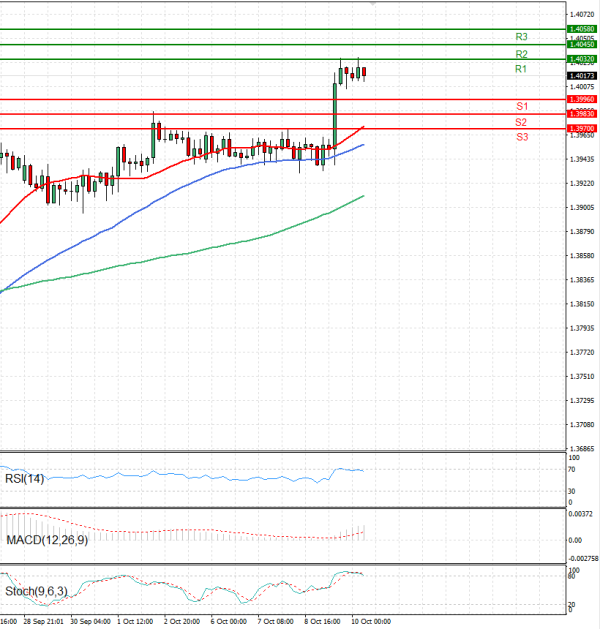Click the 6 Oct 00:00 time label
Image resolution: width=600 pixels, height=629 pixels.
tap(228, 621)
